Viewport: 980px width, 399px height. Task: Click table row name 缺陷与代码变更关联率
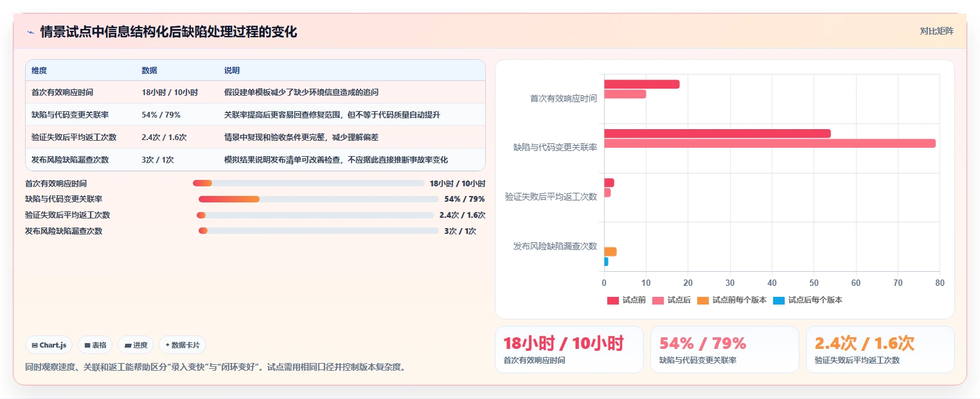pos(70,115)
